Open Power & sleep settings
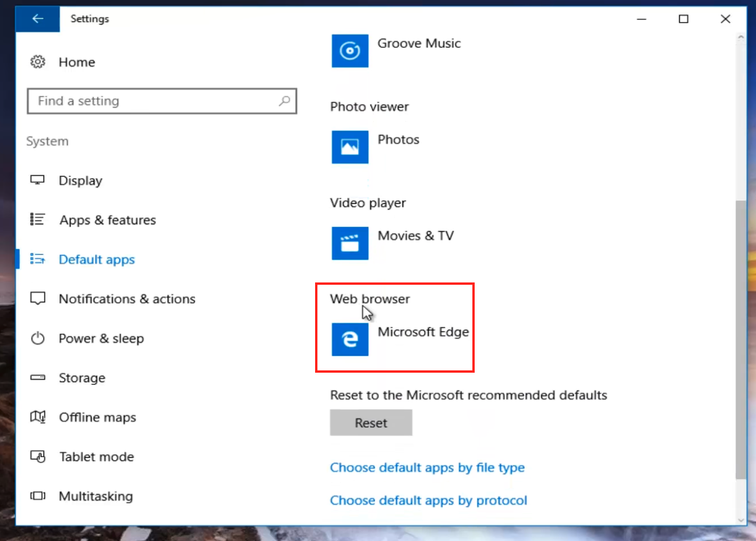 coord(101,338)
